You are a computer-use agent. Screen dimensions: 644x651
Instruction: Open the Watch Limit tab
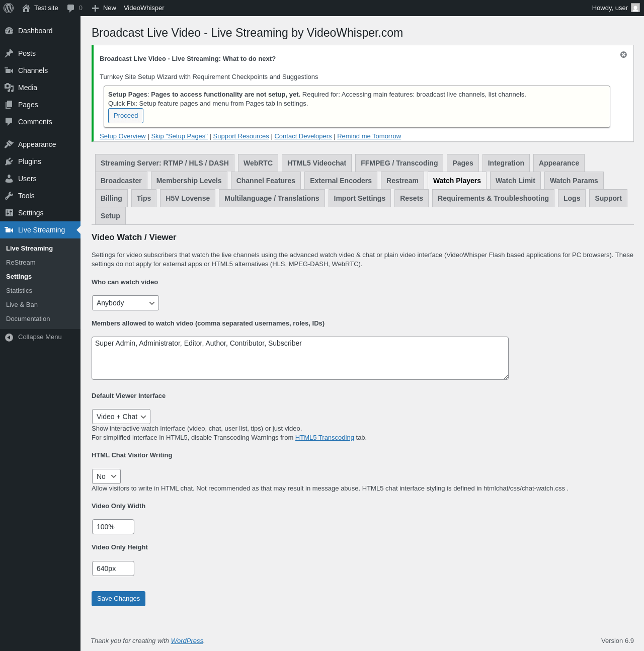point(515,181)
